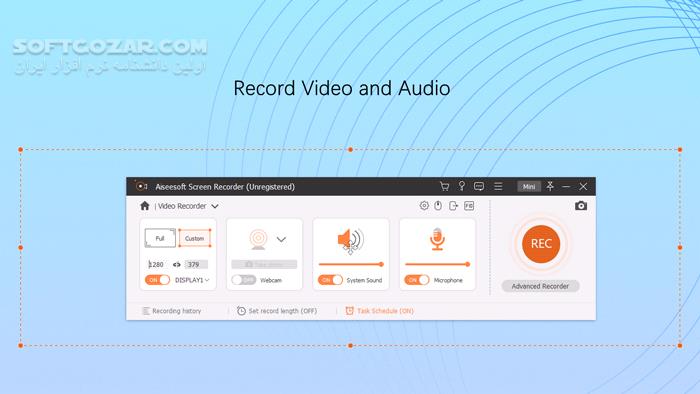Screen dimensions: 700x394
Task: Click the Microphone icon
Action: pyautogui.click(x=437, y=239)
